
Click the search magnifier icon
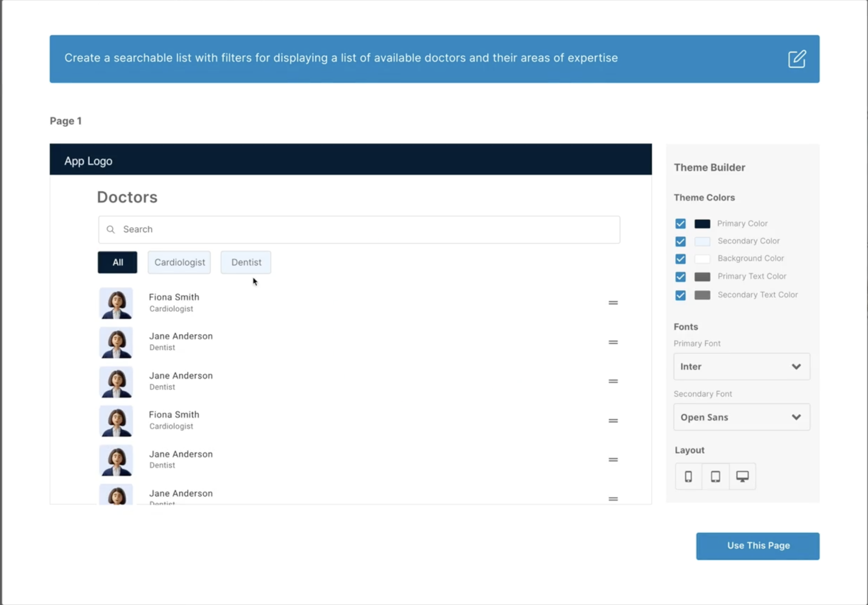point(111,230)
